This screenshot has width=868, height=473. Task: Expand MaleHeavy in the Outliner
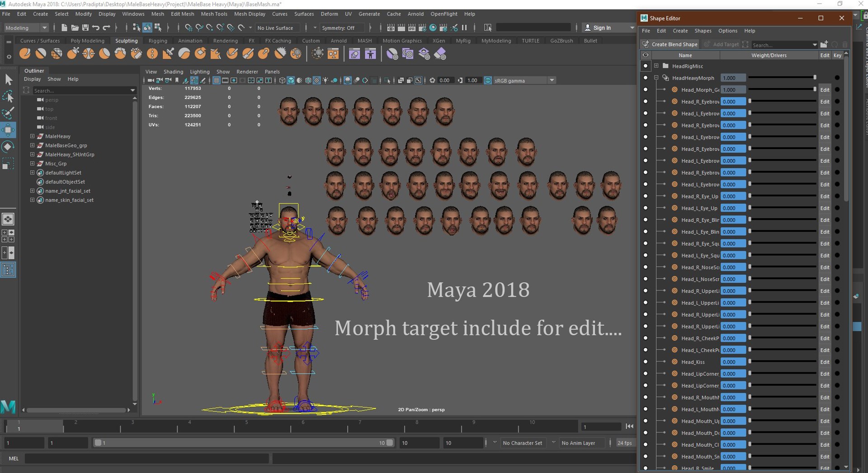(x=32, y=136)
